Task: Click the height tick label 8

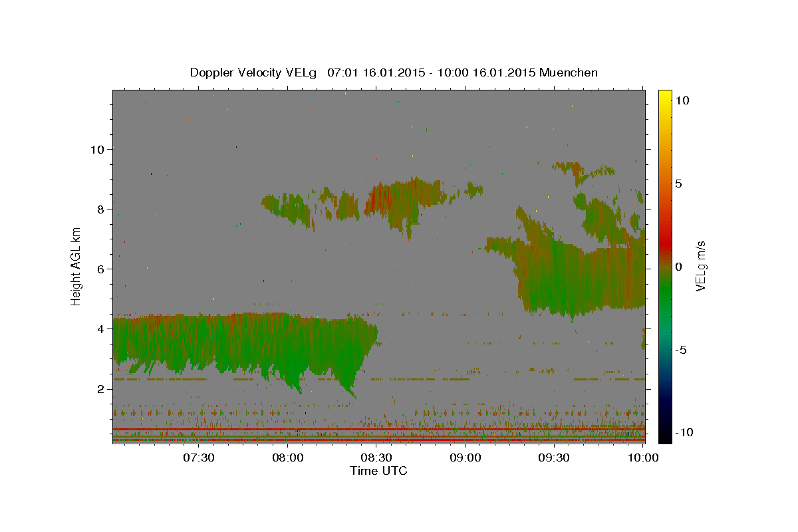Action: pyautogui.click(x=100, y=209)
